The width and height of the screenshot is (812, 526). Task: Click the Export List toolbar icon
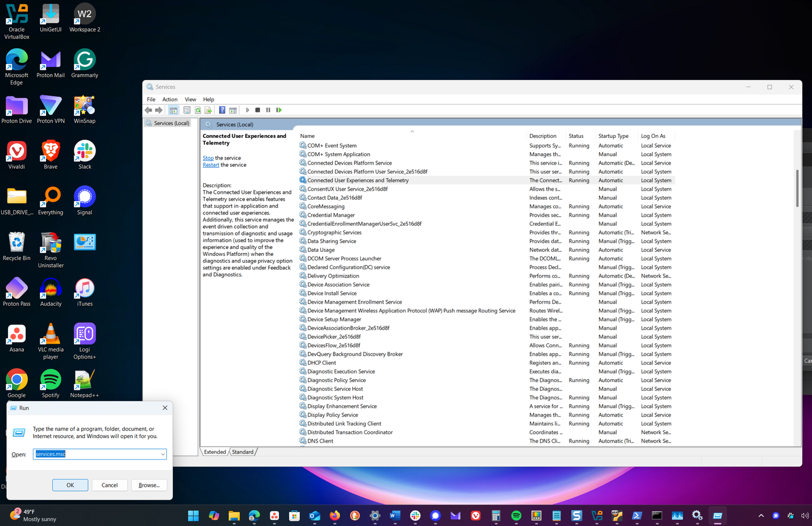pyautogui.click(x=208, y=110)
